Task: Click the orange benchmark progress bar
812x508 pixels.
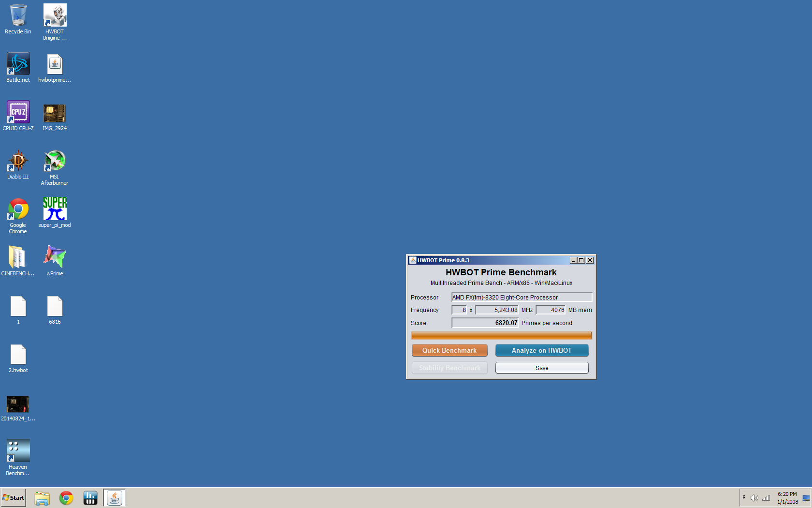Action: pyautogui.click(x=501, y=335)
